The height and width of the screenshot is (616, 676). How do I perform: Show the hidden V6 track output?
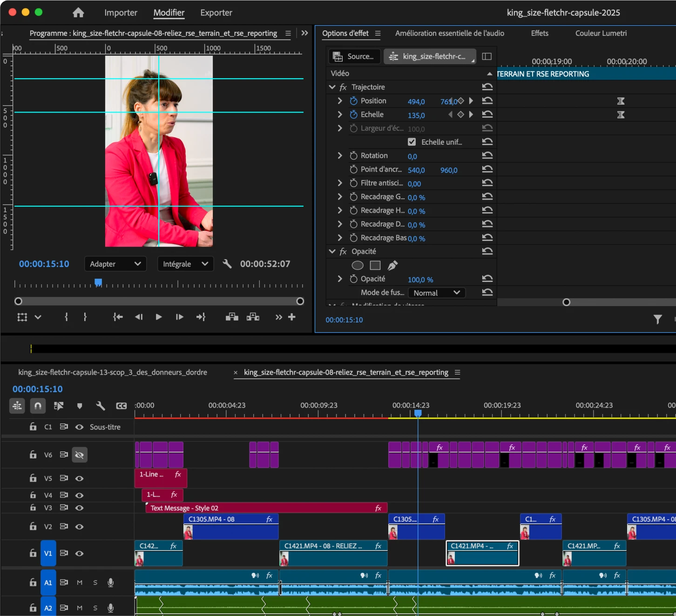(80, 455)
